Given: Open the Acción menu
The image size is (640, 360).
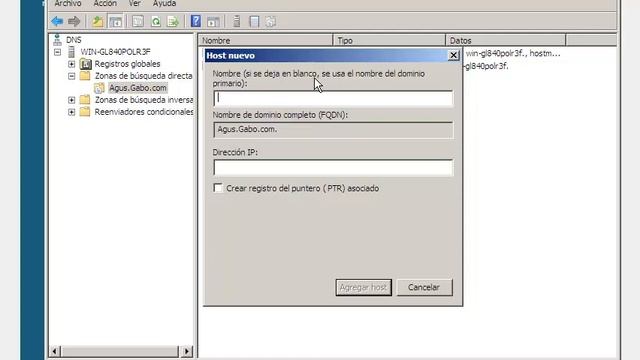Looking at the screenshot, I should (105, 4).
